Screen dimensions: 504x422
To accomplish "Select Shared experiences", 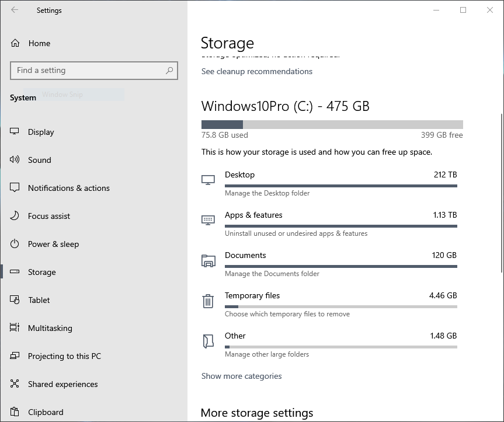I will pos(62,384).
